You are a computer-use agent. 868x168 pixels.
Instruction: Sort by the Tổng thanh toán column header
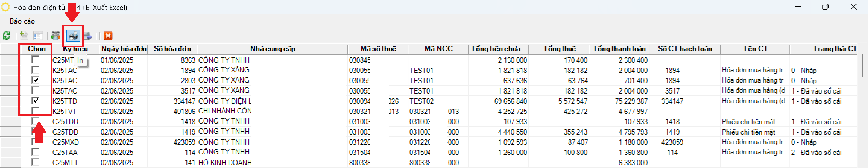[619, 49]
